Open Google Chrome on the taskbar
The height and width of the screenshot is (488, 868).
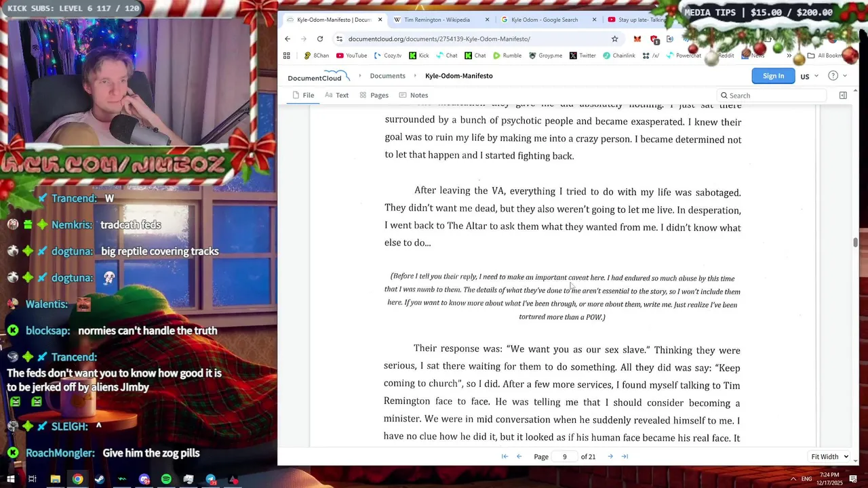[78, 479]
